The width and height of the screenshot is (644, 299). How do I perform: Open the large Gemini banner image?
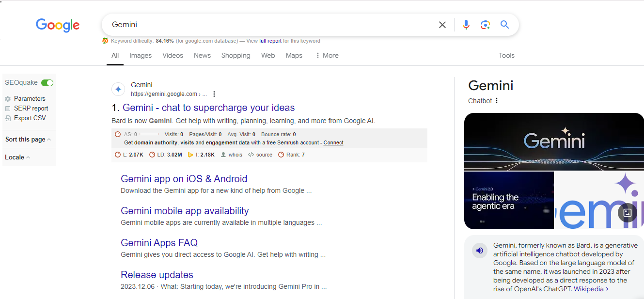pyautogui.click(x=554, y=141)
